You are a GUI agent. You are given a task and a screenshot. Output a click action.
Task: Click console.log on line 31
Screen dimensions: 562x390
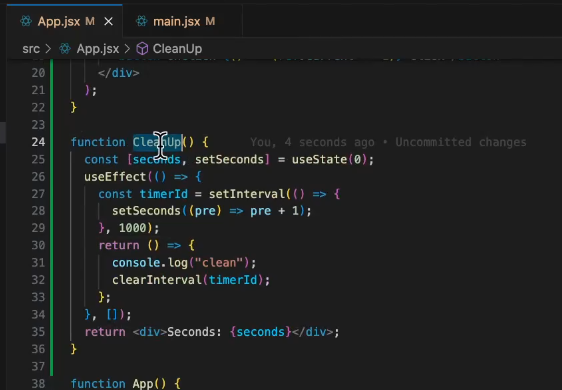pos(150,262)
